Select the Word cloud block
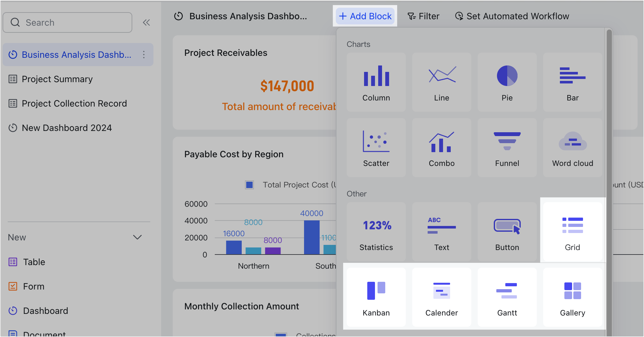This screenshot has width=644, height=337. (x=572, y=147)
